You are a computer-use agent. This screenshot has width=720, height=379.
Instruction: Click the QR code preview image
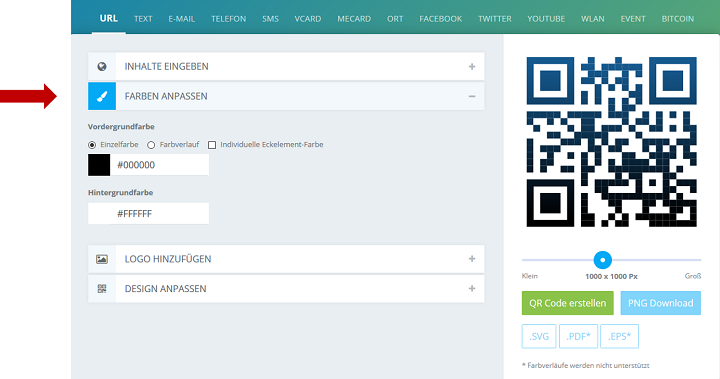[611, 142]
